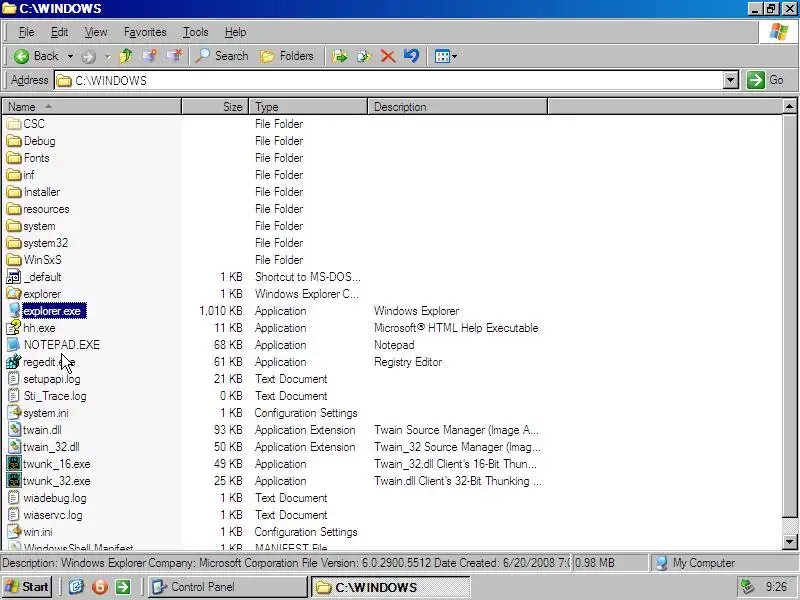Open the Favorites menu
The height and width of the screenshot is (600, 800).
[145, 32]
